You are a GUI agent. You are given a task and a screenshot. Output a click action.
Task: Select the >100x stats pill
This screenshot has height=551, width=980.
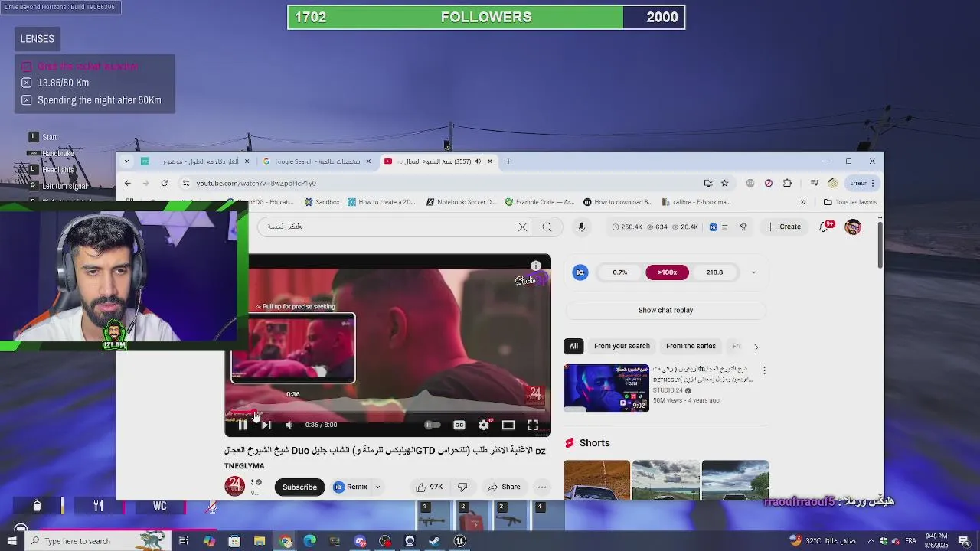pos(667,272)
